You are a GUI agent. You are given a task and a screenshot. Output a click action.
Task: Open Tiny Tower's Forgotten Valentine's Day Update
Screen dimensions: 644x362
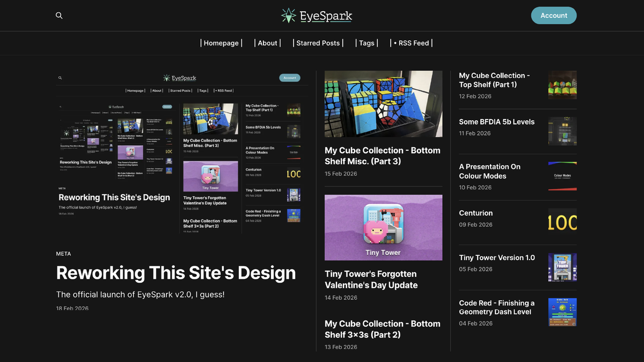(x=371, y=279)
